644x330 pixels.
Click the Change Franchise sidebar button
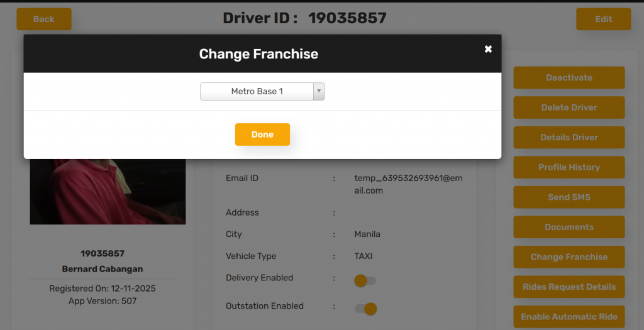[x=569, y=257]
